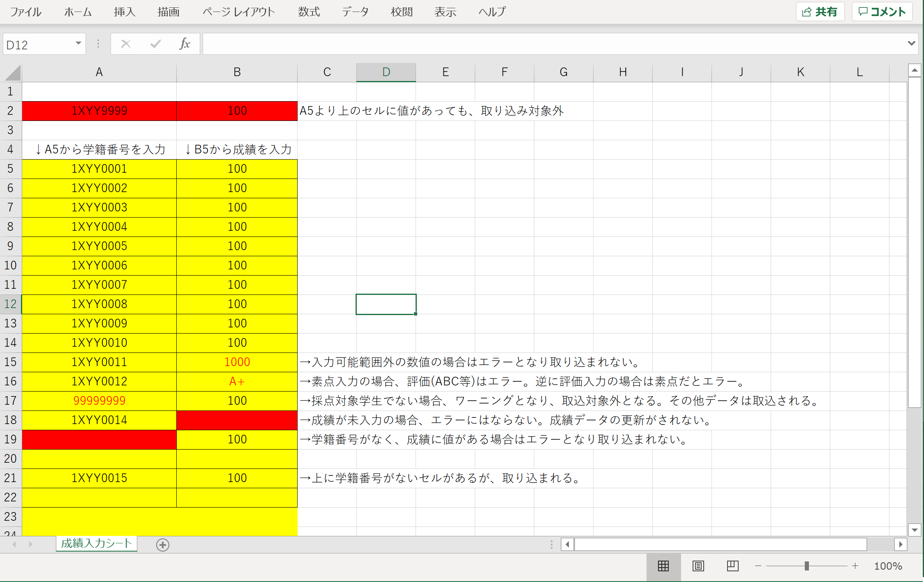The width and height of the screenshot is (924, 582).
Task: Select the 成績入力シート sheet tab
Action: pos(97,543)
